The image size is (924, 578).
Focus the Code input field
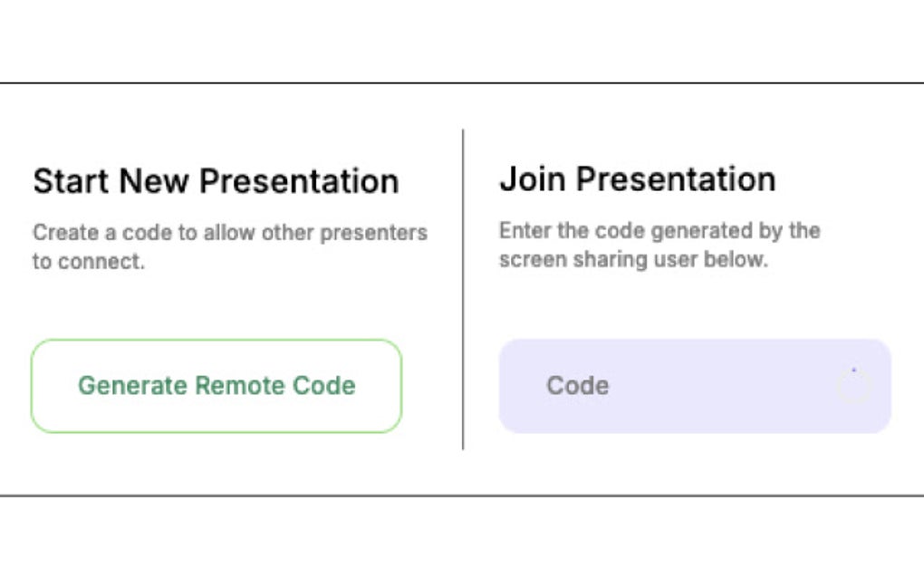pyautogui.click(x=694, y=386)
